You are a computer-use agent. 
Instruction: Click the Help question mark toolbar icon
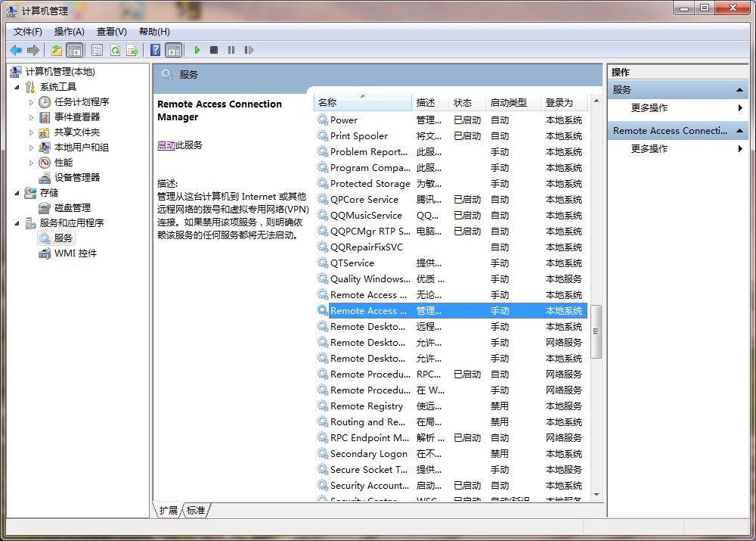point(154,50)
